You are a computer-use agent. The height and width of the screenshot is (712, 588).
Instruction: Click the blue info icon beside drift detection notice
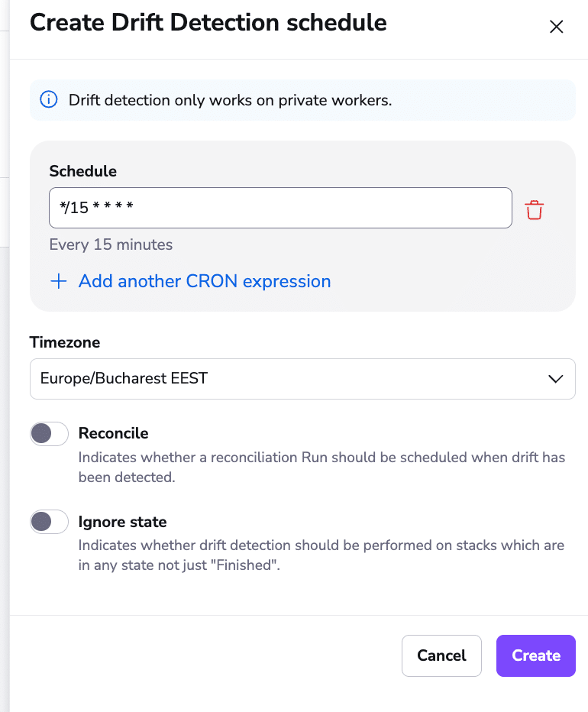(48, 99)
